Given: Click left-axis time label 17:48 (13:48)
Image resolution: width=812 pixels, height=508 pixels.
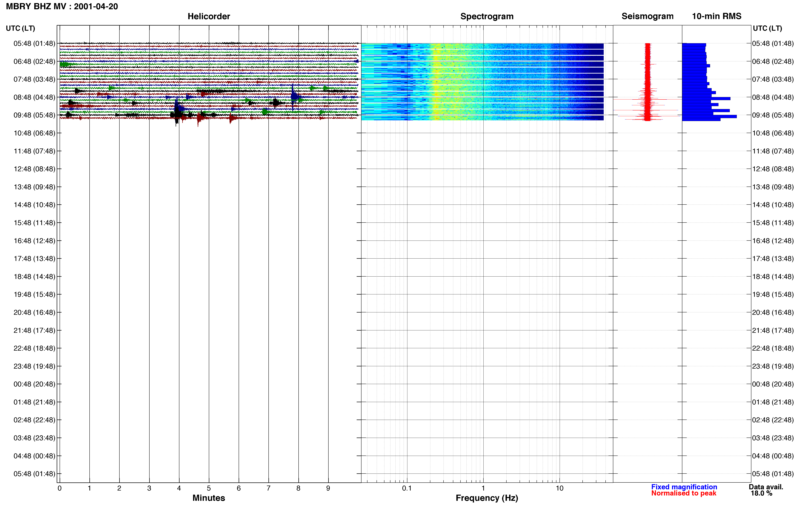Looking at the screenshot, I should tap(34, 258).
